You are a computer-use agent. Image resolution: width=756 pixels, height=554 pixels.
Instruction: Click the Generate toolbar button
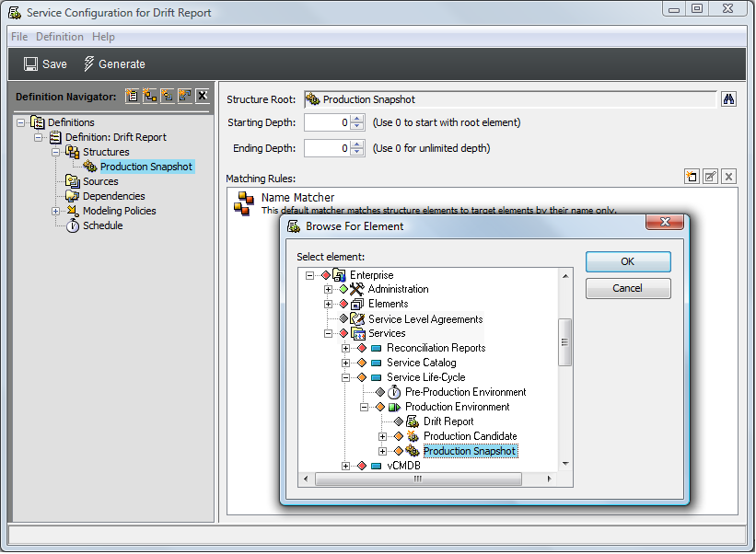pyautogui.click(x=114, y=64)
